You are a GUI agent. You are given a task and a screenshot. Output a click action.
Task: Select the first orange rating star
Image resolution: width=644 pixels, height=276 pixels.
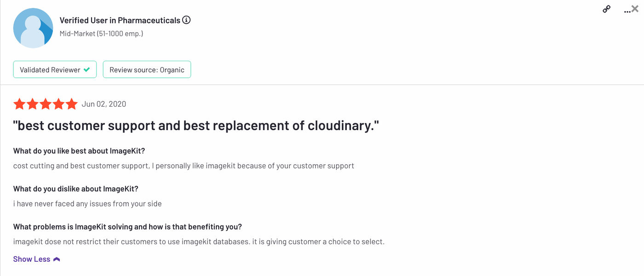[x=19, y=104]
